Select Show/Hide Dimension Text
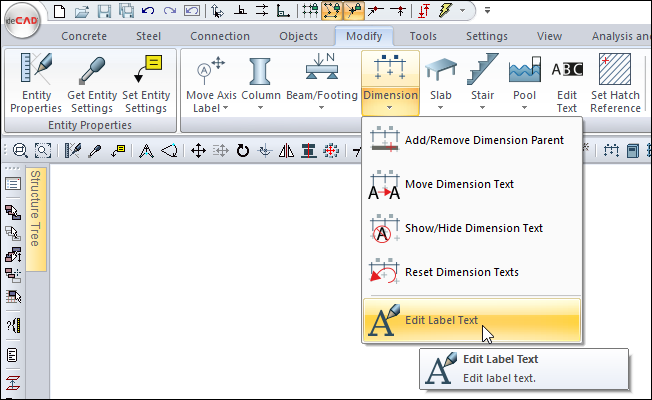Screen dimensions: 652x400 472,228
